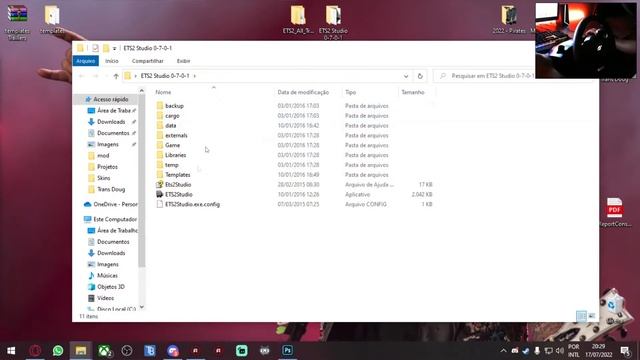Expand the address bar history dropdown
Screen dimensions: 640x360
click(406, 76)
